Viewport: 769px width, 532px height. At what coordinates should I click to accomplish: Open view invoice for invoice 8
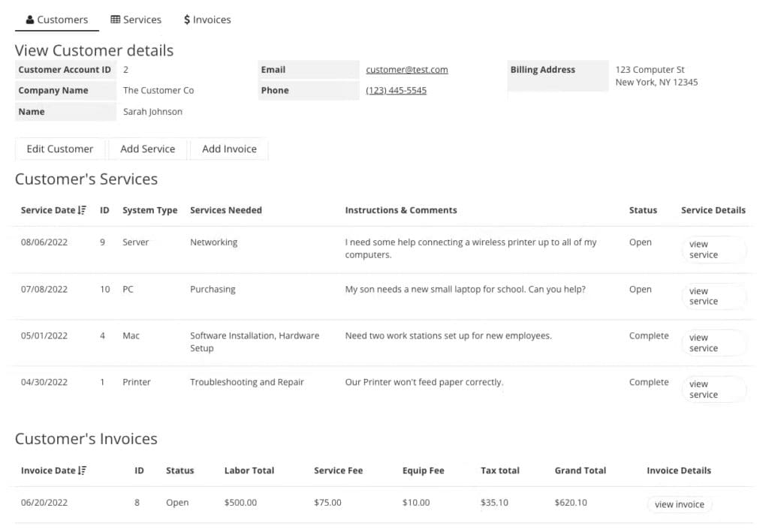[679, 504]
